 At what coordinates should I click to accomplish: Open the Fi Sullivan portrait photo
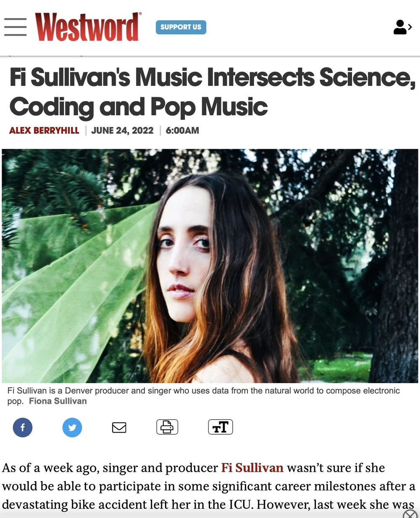210,266
